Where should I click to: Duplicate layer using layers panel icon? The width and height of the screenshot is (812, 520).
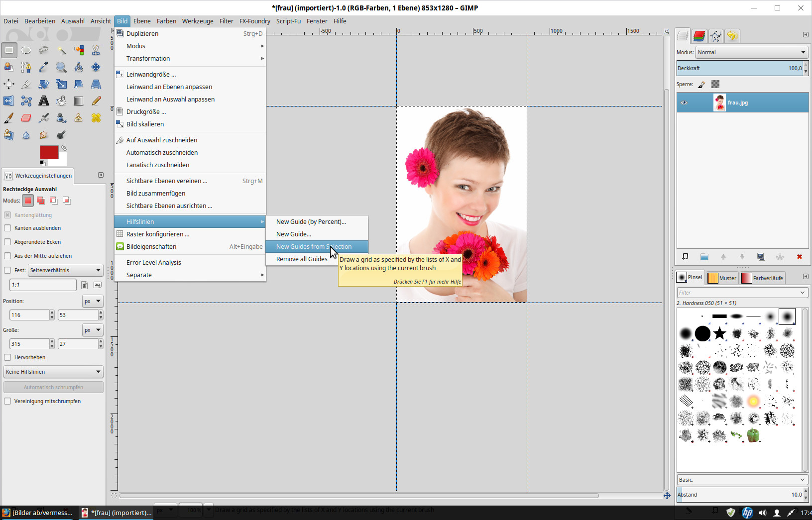761,257
